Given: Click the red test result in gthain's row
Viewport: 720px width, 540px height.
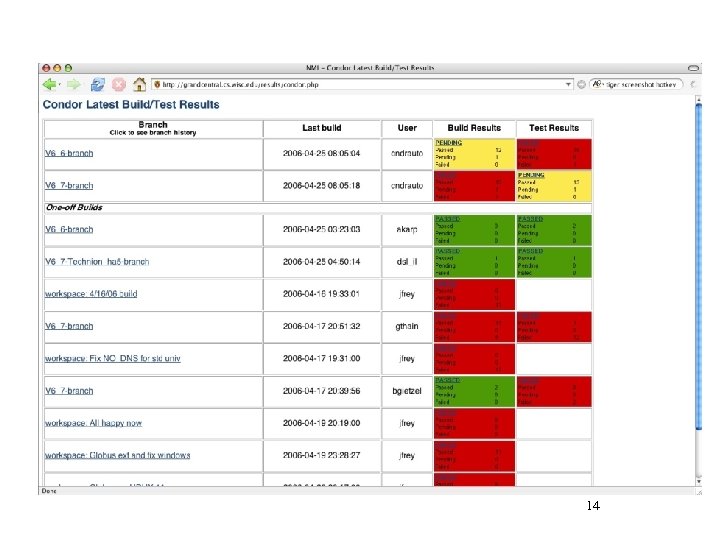Looking at the screenshot, I should coord(554,327).
